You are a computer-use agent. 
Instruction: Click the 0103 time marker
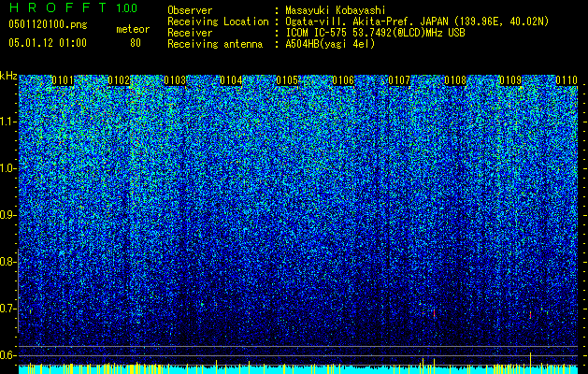(175, 80)
